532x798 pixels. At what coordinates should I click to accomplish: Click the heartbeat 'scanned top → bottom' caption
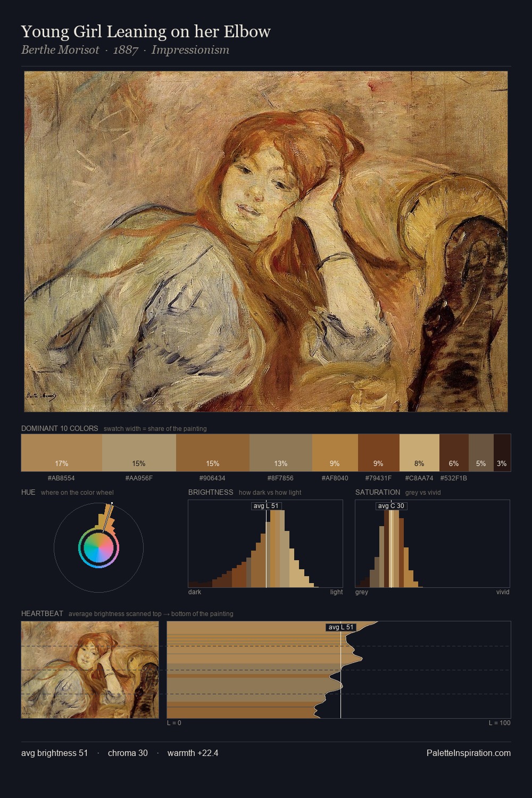point(151,614)
